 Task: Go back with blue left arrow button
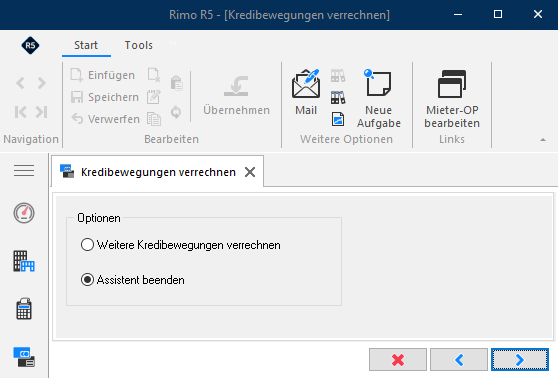point(459,360)
